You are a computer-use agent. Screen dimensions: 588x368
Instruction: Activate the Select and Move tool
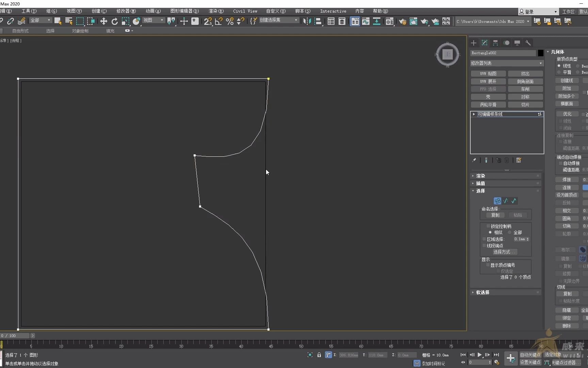coord(103,21)
